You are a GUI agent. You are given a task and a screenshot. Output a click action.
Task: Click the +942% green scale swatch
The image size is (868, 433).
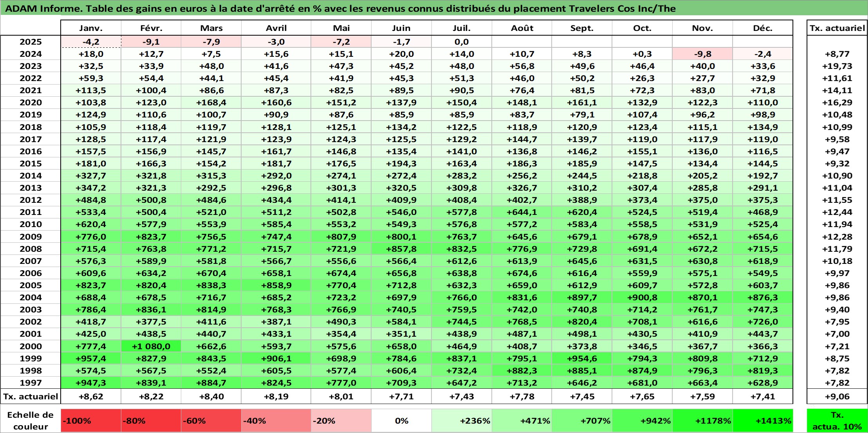642,421
